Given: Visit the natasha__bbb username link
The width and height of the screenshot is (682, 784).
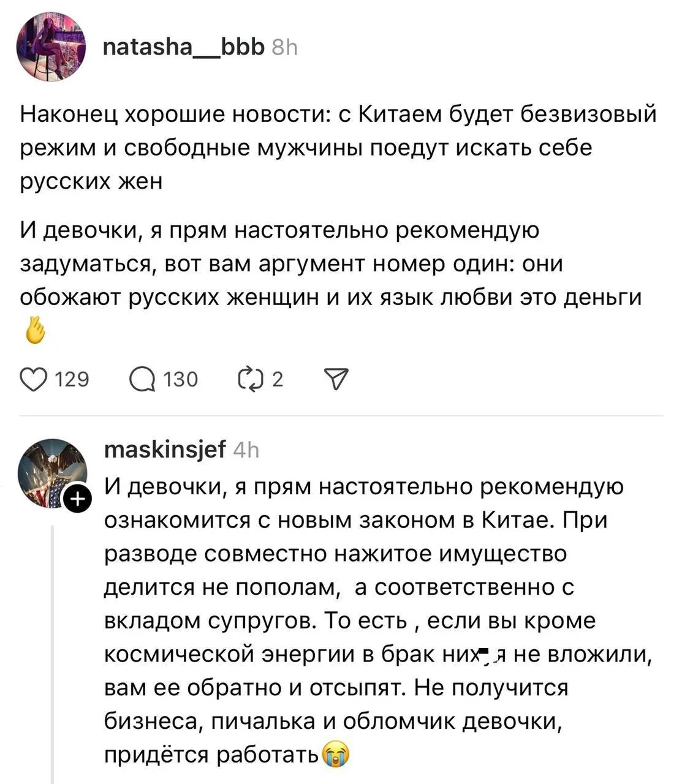Looking at the screenshot, I should [x=184, y=46].
